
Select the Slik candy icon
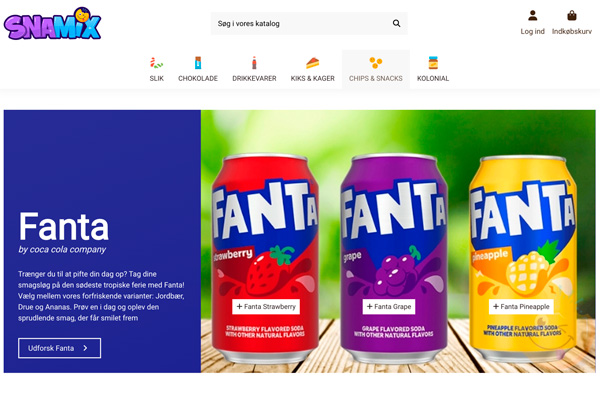pyautogui.click(x=157, y=62)
